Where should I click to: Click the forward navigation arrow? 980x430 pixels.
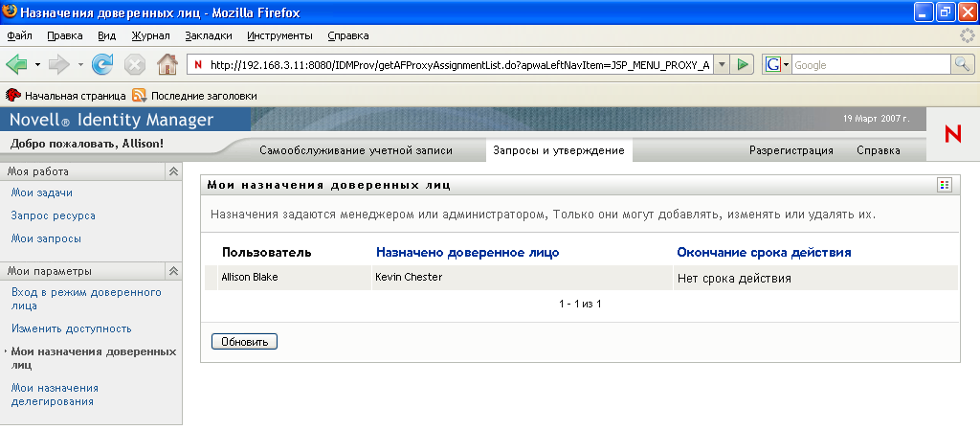pyautogui.click(x=59, y=64)
